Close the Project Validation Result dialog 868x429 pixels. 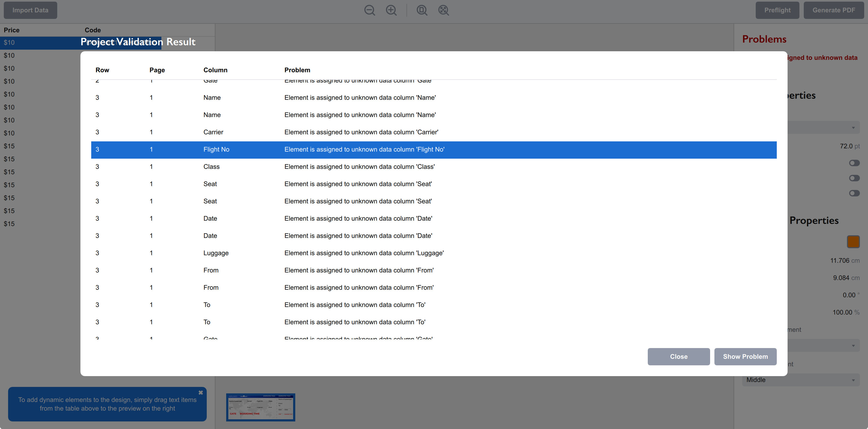(678, 356)
